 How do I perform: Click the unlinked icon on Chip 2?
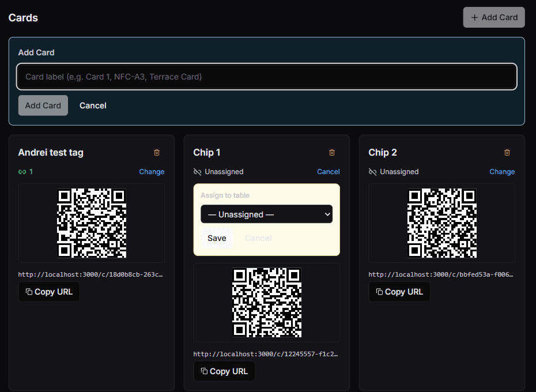click(x=372, y=172)
